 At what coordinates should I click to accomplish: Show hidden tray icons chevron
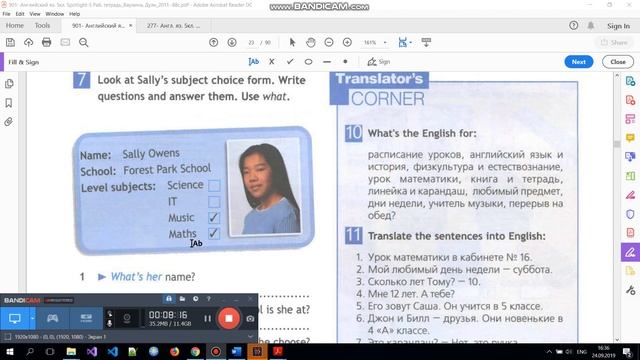[x=549, y=351]
